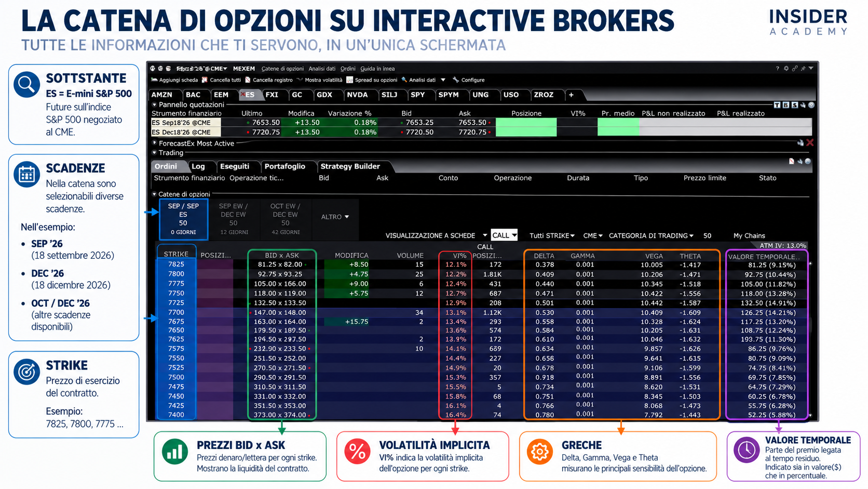Click the page icon in Trading panel
This screenshot has width=868, height=489.
tap(791, 161)
